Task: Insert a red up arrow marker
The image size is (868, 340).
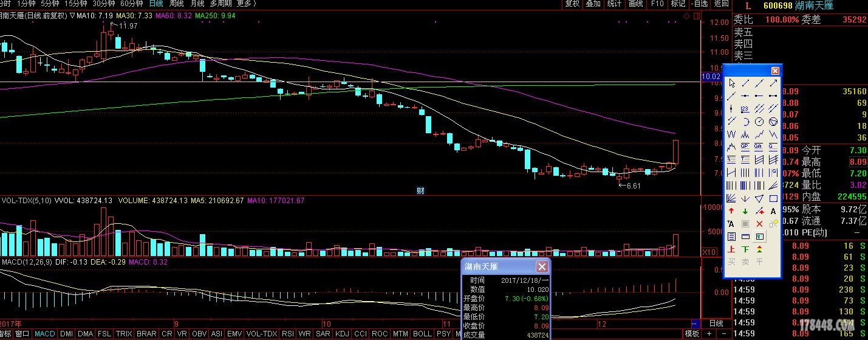Action: click(x=732, y=211)
